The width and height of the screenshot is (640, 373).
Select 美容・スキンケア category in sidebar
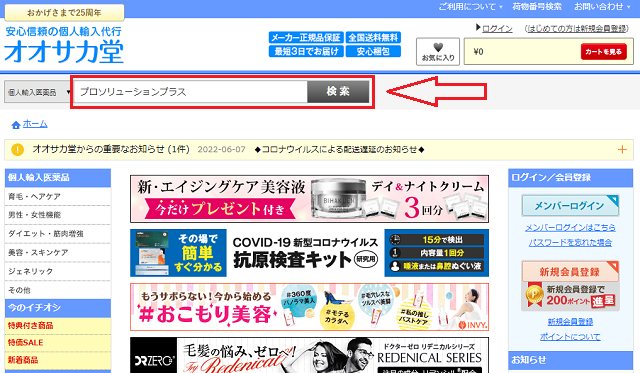point(58,252)
